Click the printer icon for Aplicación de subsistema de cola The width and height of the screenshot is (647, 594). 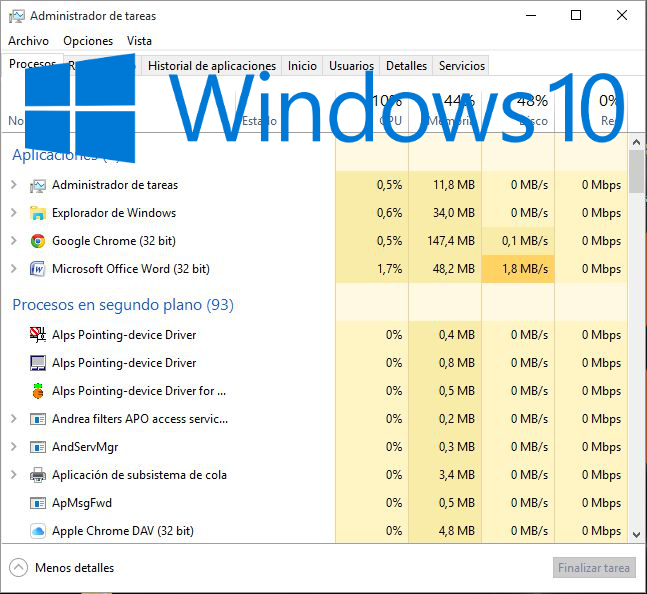(x=38, y=475)
